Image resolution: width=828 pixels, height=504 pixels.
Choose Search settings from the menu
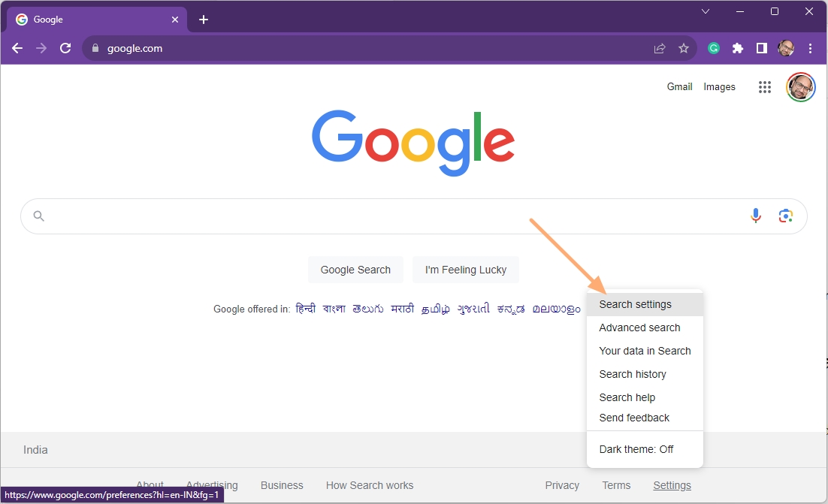point(645,304)
